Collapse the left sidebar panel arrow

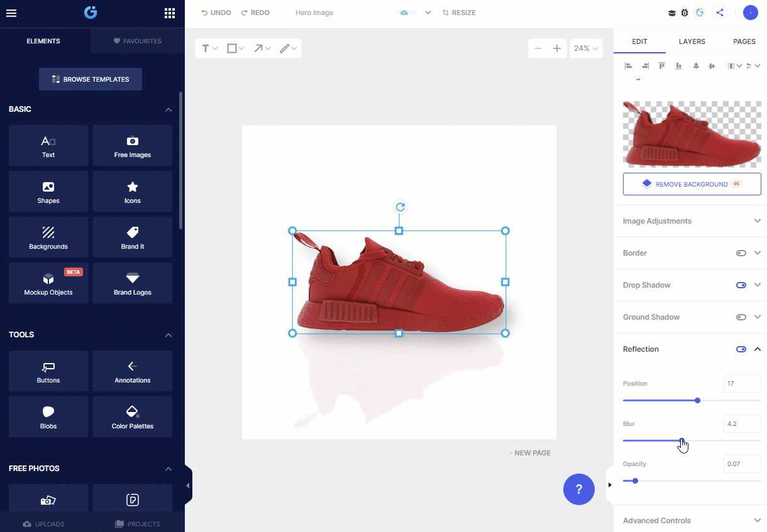pyautogui.click(x=188, y=485)
